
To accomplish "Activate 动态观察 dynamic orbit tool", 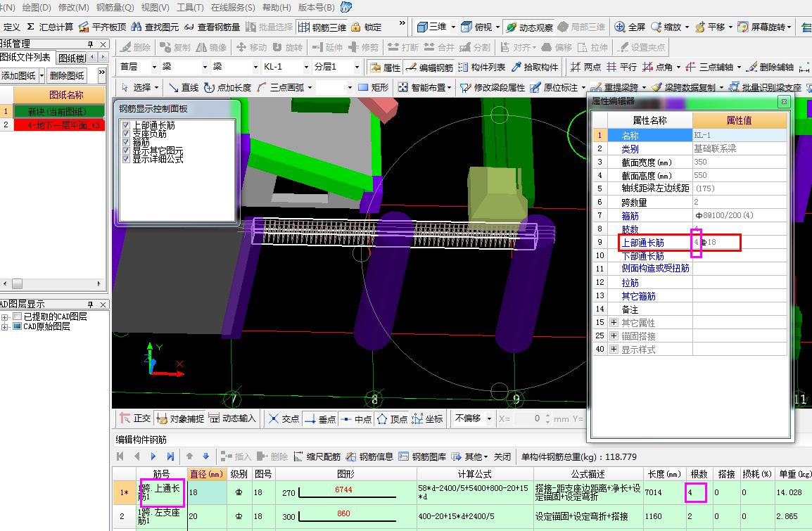I will pyautogui.click(x=530, y=27).
